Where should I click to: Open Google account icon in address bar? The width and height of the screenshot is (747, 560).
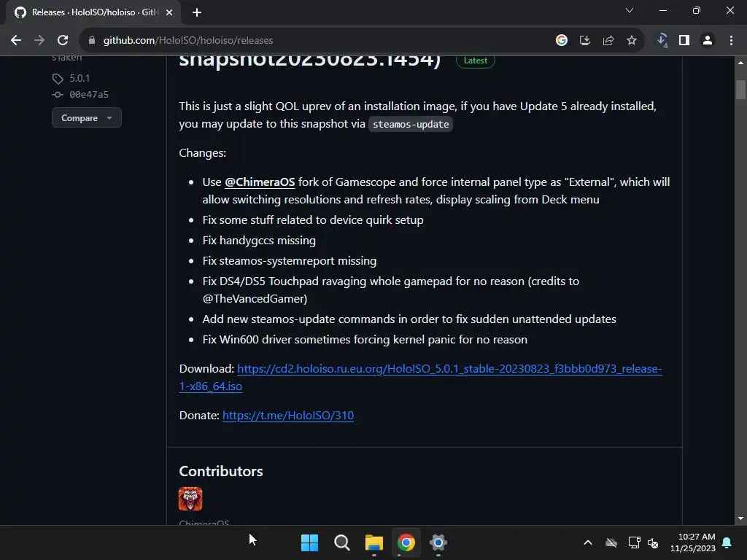pos(562,41)
